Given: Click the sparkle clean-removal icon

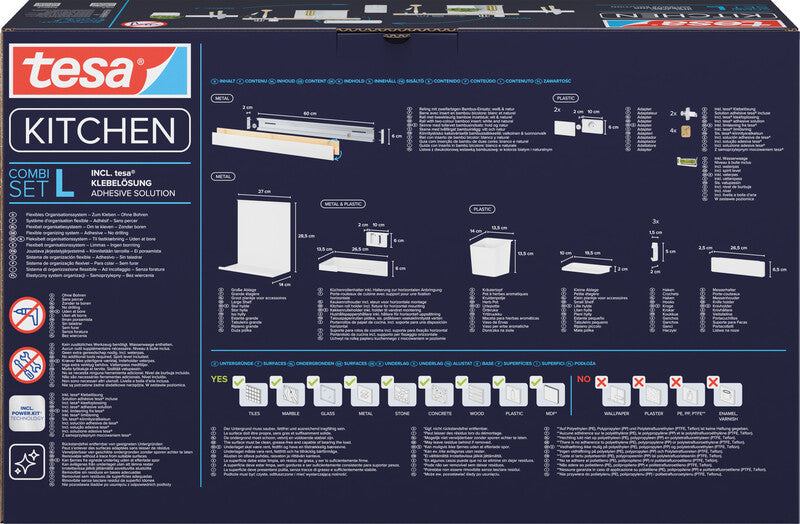Looking at the screenshot, I should pos(28,462).
